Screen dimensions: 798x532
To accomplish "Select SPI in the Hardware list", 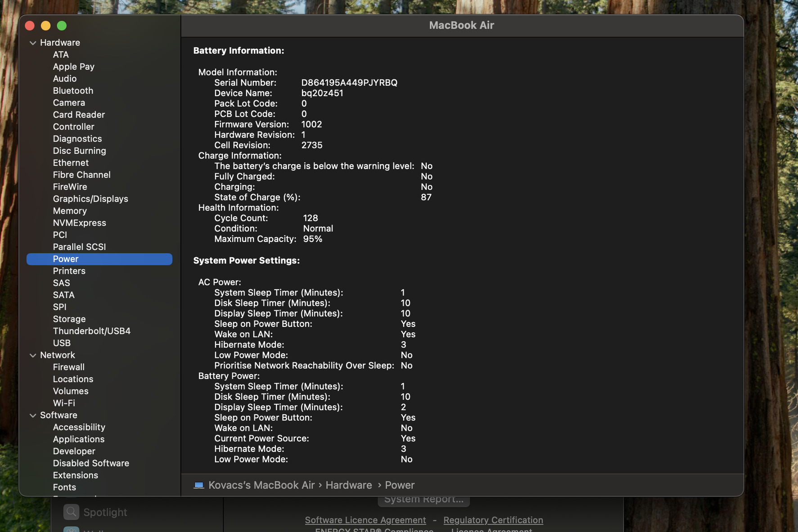I will tap(59, 307).
